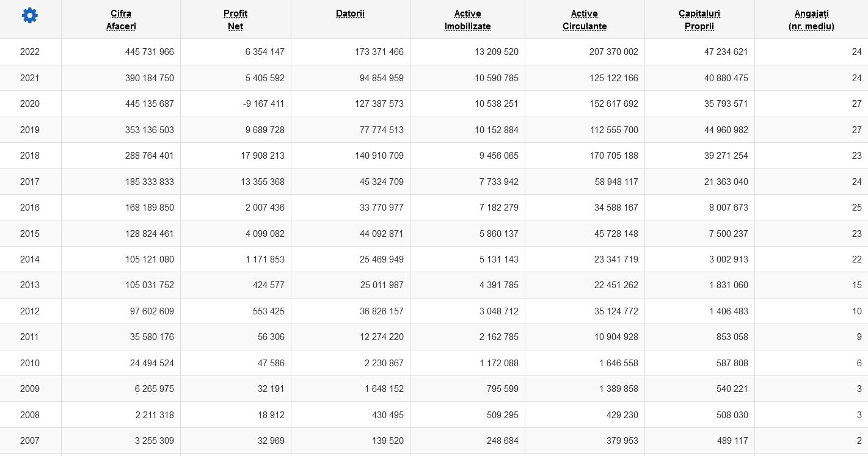Select the 2007 year cell
This screenshot has width=868, height=456.
(30, 441)
